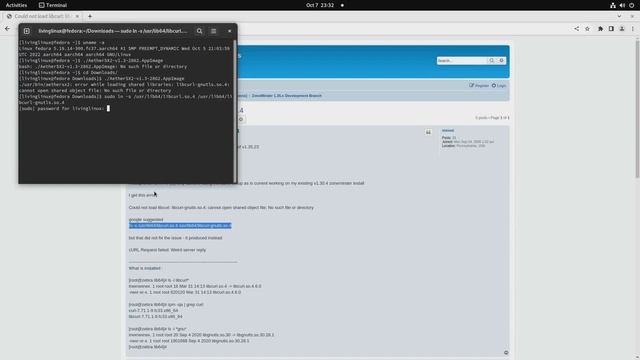Close the 'Could not load libcurl' browser tab
640x360 pixels.
click(x=77, y=16)
